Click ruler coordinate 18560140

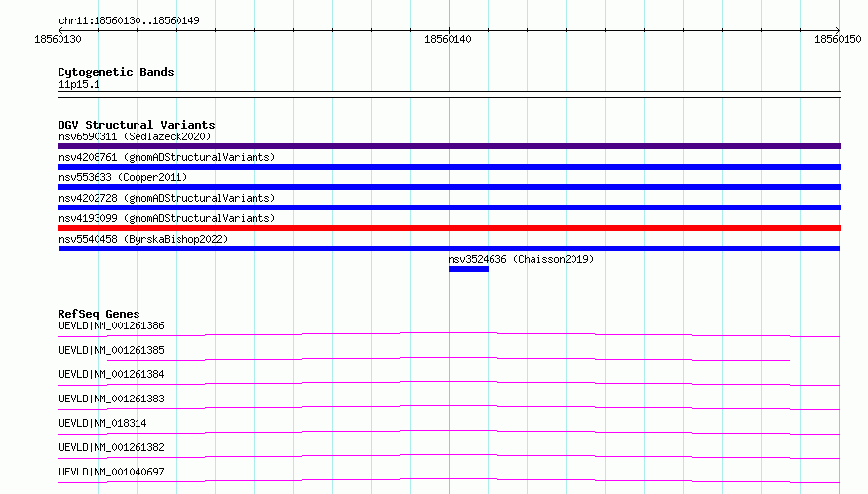click(x=448, y=39)
